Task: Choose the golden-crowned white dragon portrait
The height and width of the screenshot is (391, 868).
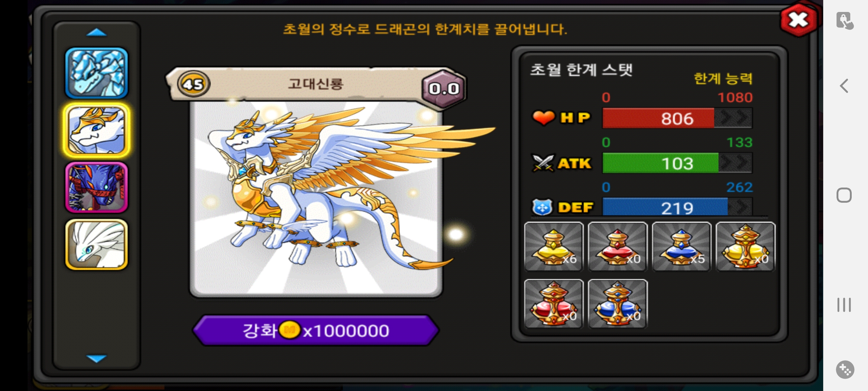Action: click(97, 130)
